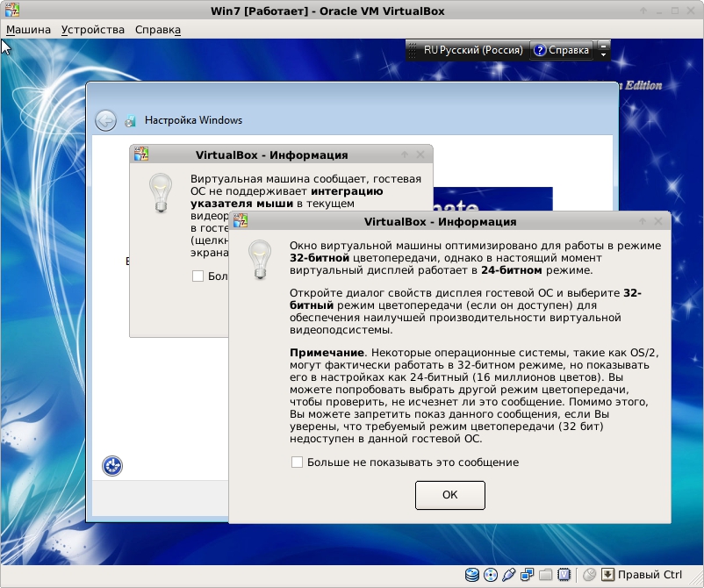Screen dimensions: 704x588
Task: Click the front dialog 'VirtualBox - Информация' title
Action: (x=440, y=222)
